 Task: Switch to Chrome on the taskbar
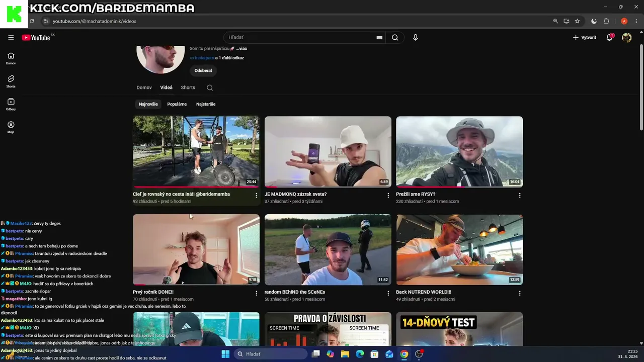tap(404, 354)
